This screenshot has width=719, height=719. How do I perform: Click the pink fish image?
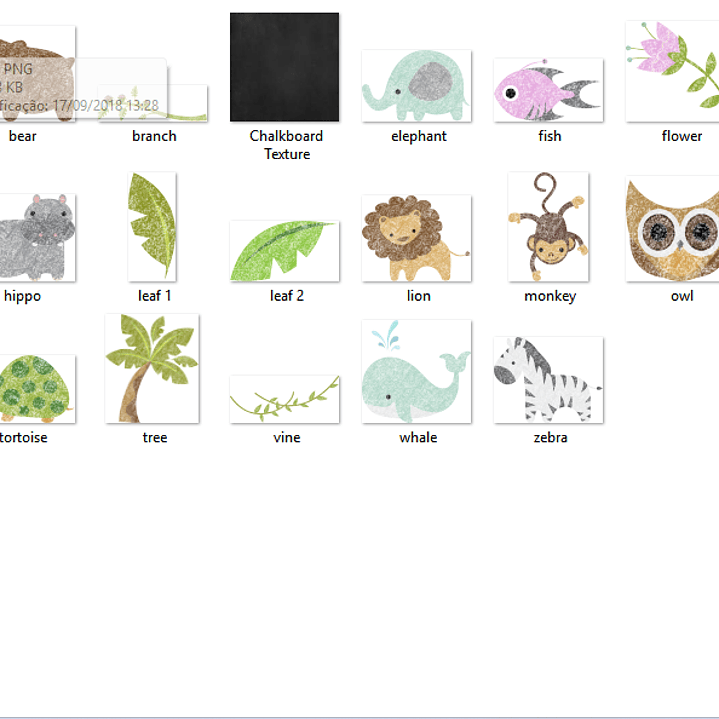548,90
